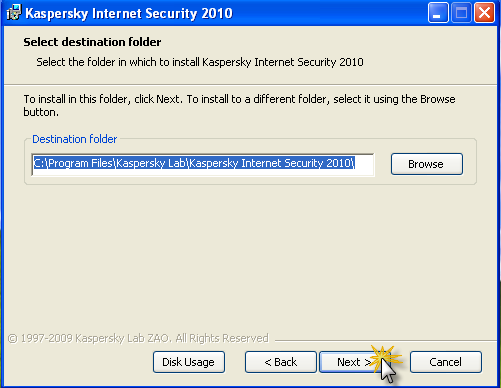Click the subheading about selecting install folder

[200, 62]
